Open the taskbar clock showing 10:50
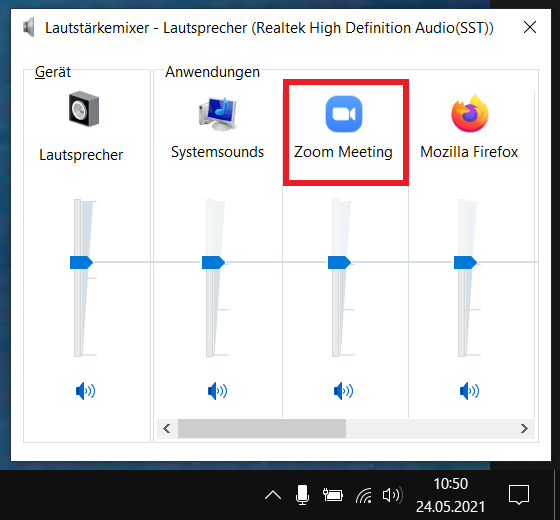Viewport: 560px width, 520px height. coord(450,495)
